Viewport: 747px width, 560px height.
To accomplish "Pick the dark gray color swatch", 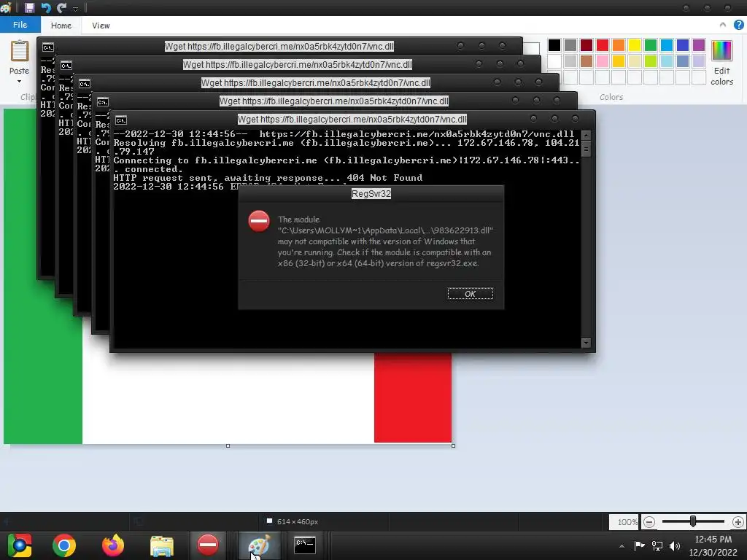I will coord(570,45).
